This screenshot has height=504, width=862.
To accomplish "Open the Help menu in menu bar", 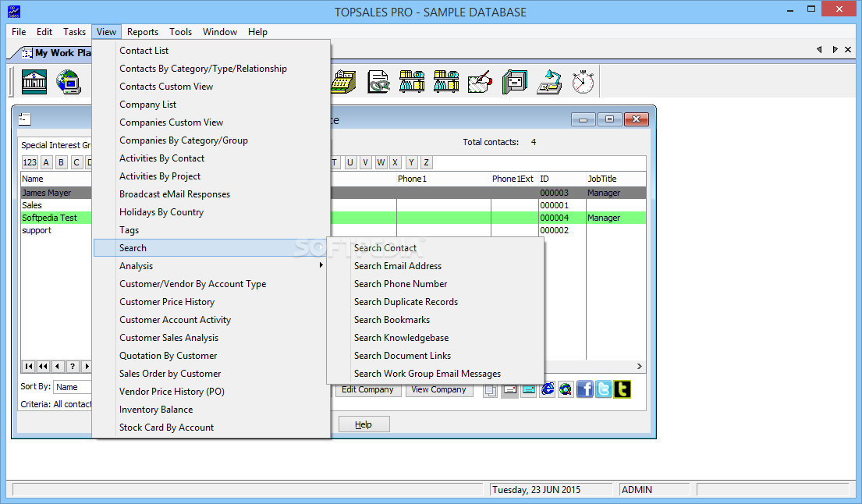I will click(x=257, y=32).
